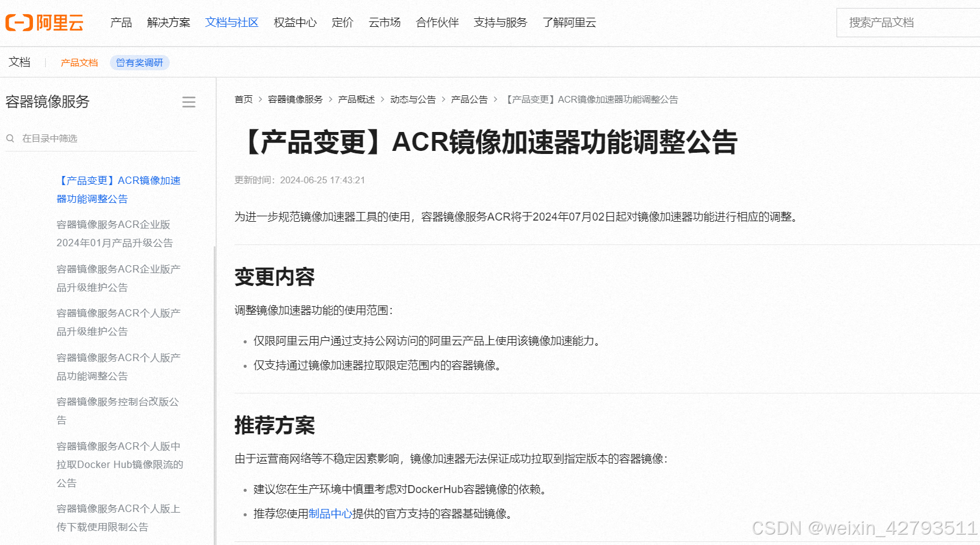Click the last breadcrumb ACR镜像加速器功能调整公告

[x=591, y=100]
